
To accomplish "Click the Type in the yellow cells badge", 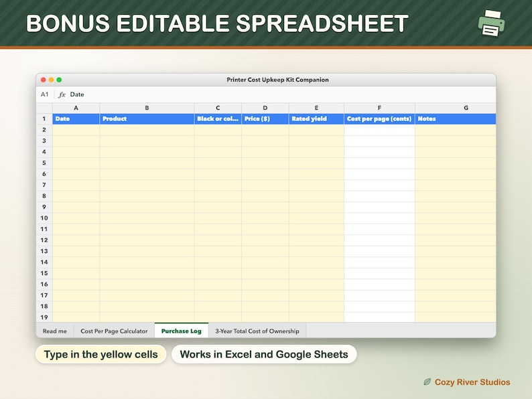I will (101, 354).
